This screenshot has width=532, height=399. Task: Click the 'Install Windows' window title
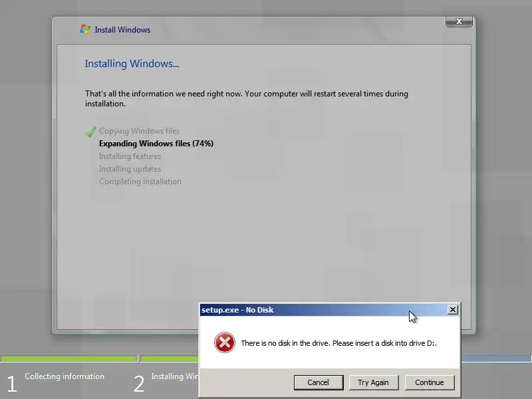pos(122,30)
